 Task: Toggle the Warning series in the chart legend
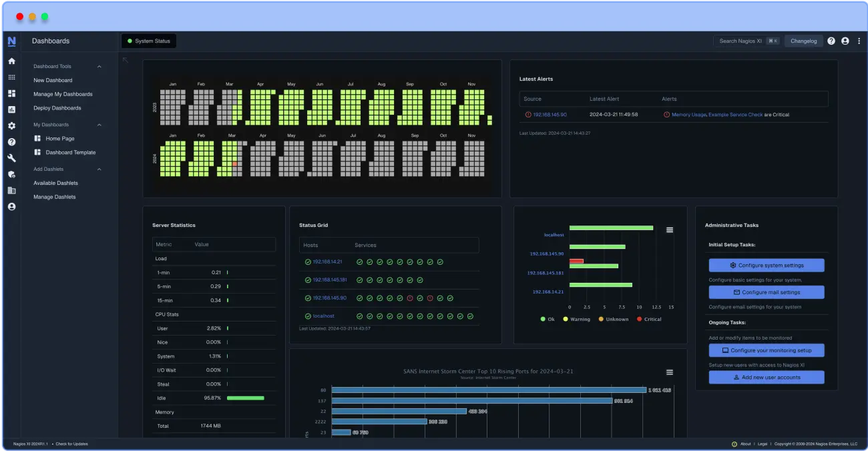[577, 319]
